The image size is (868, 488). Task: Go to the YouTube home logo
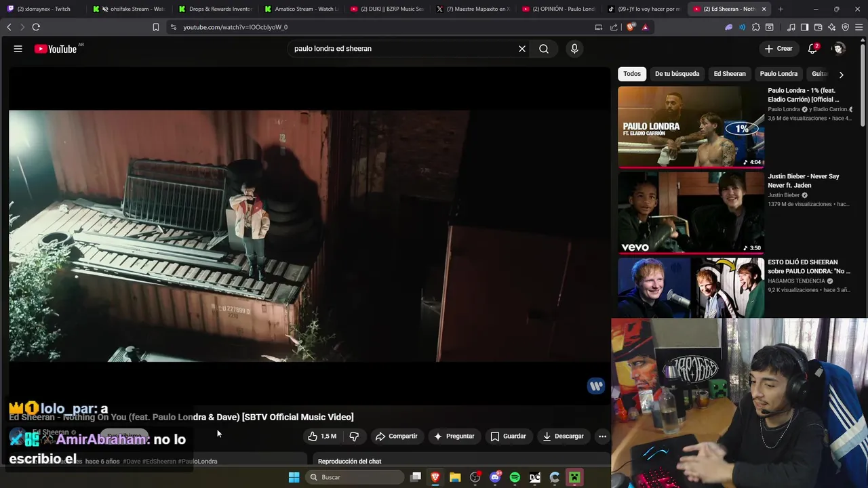[x=56, y=49]
